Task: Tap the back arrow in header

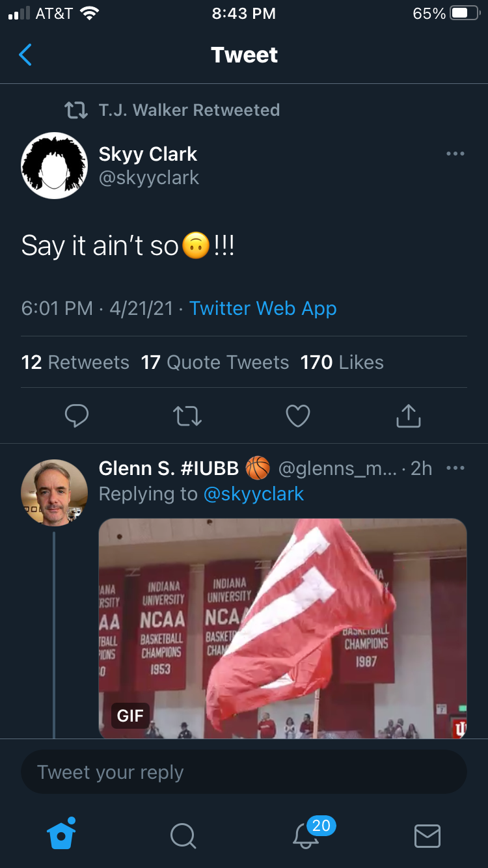Action: [25, 55]
